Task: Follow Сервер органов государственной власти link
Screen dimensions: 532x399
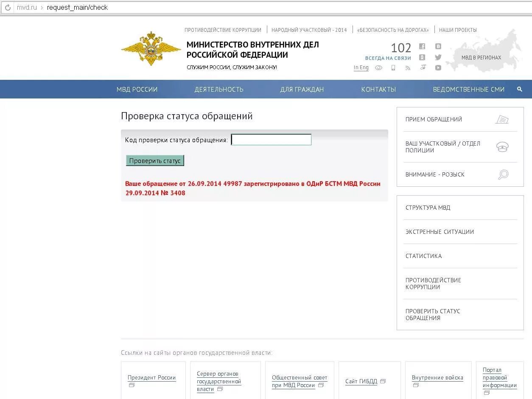Action: [x=219, y=381]
